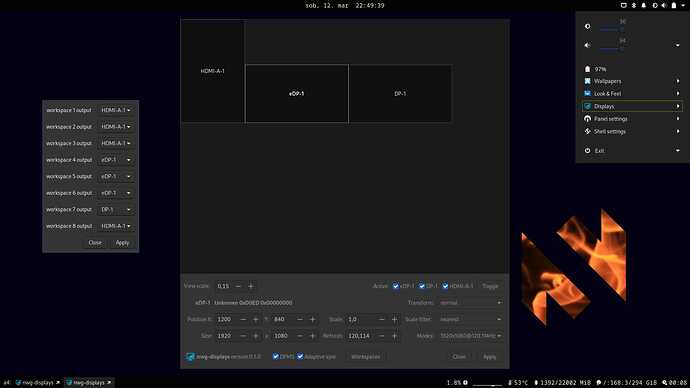Open the workspace 4 output dropdown
This screenshot has width=690, height=388.
pos(116,160)
